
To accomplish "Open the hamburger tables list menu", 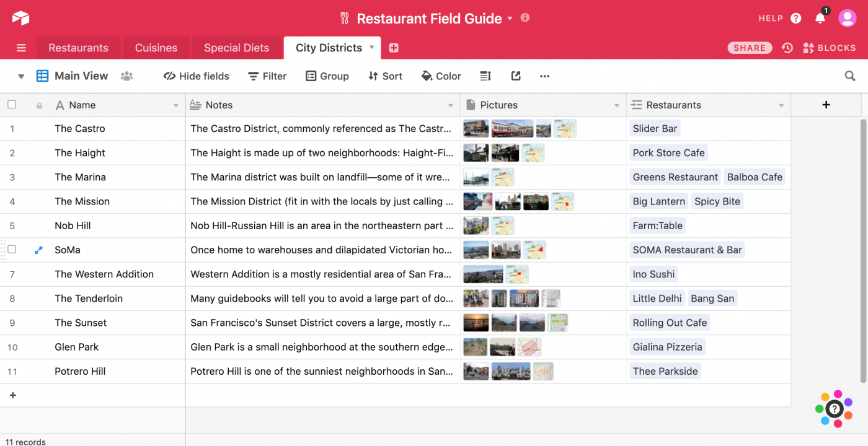I will click(21, 48).
